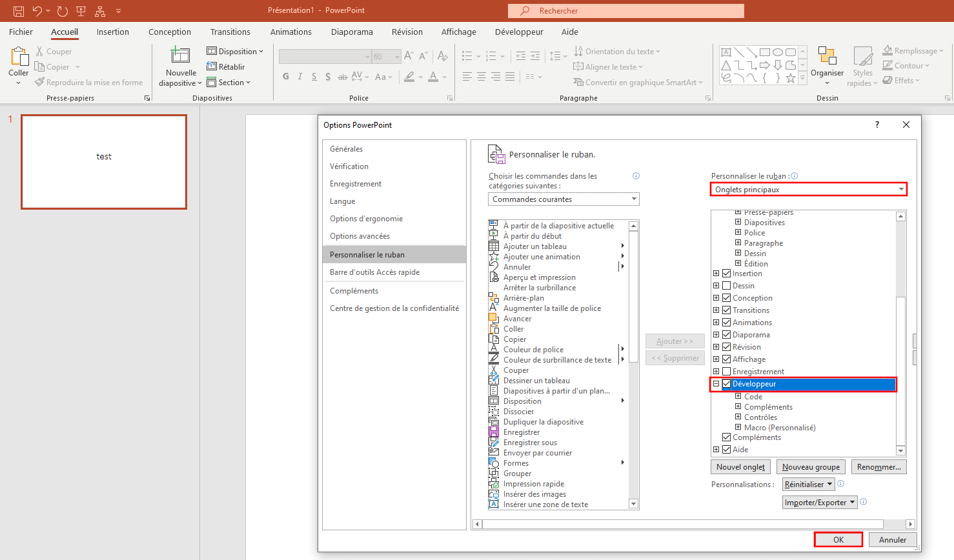The image size is (954, 560).
Task: Switch to the Développeur ribbon tab
Action: point(519,32)
